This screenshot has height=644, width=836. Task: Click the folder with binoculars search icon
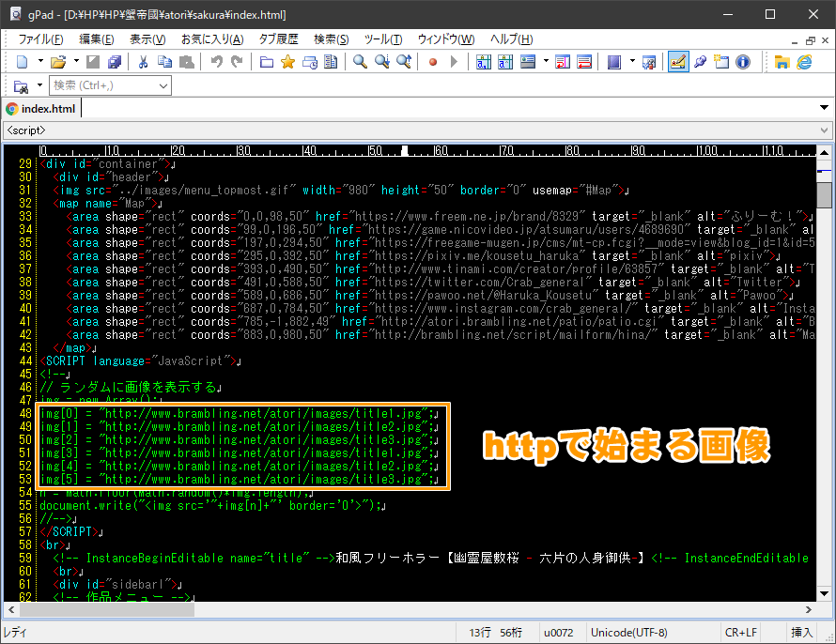pyautogui.click(x=21, y=85)
